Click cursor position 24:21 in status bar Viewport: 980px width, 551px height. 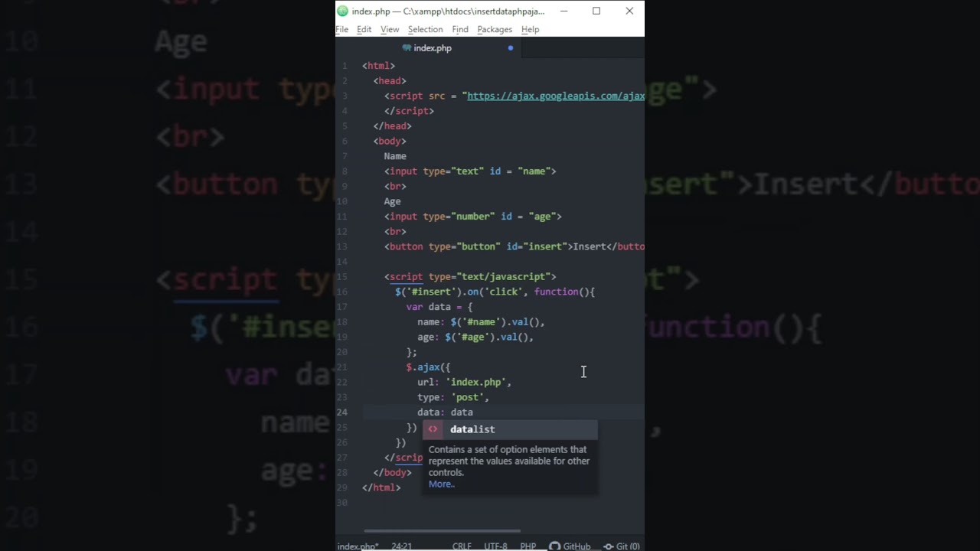tap(402, 546)
